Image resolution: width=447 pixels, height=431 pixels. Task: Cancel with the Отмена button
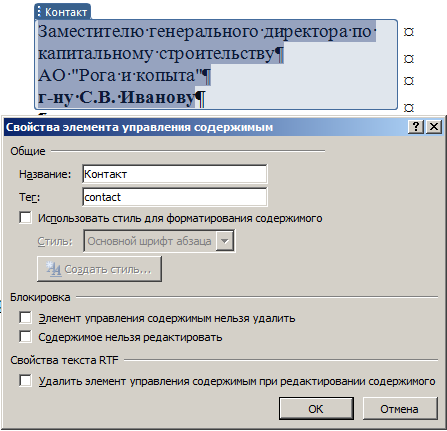click(400, 409)
